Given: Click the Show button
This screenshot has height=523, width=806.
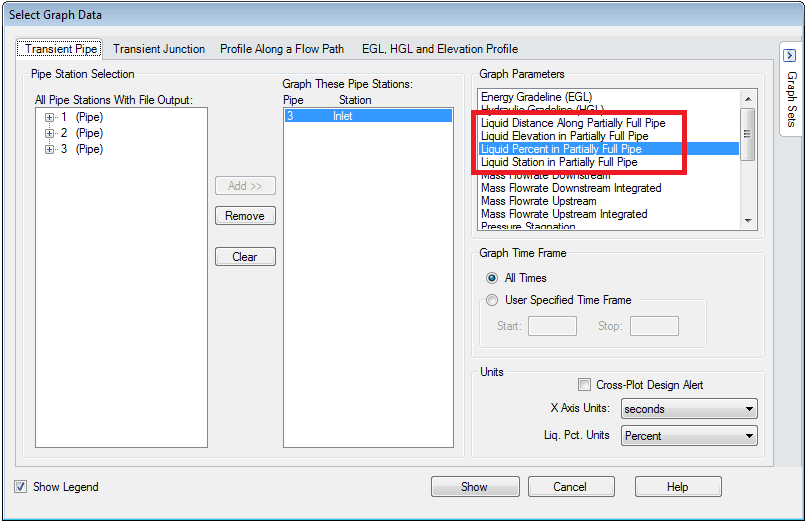Looking at the screenshot, I should pos(475,486).
